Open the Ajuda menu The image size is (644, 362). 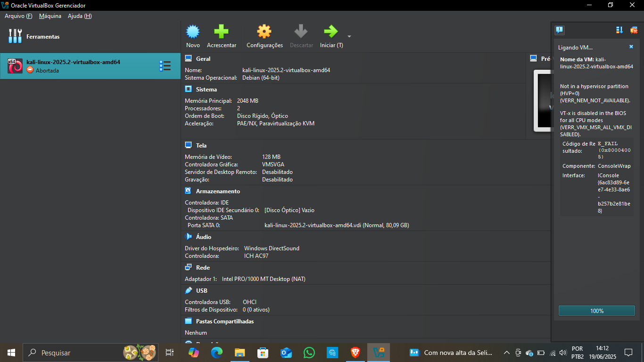pos(80,16)
